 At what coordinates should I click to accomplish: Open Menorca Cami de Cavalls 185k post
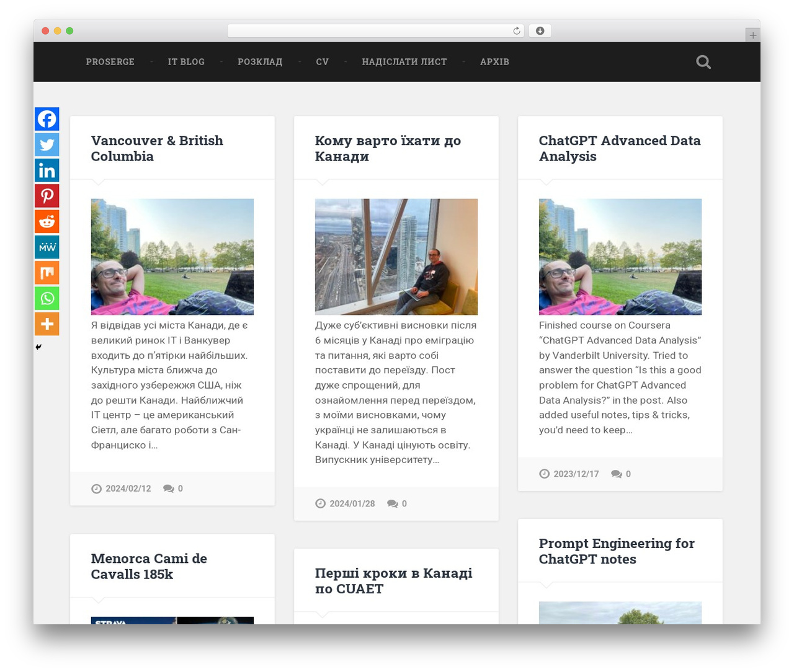(149, 566)
